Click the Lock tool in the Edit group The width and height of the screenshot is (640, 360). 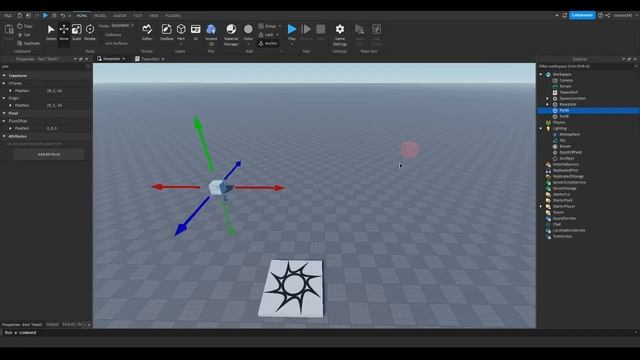coord(266,35)
